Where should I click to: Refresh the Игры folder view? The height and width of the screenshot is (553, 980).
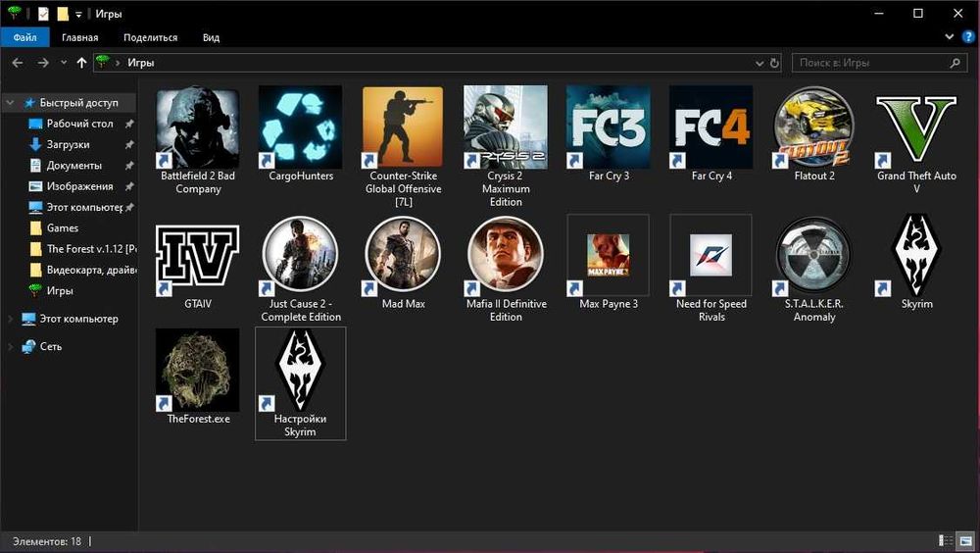[x=774, y=63]
